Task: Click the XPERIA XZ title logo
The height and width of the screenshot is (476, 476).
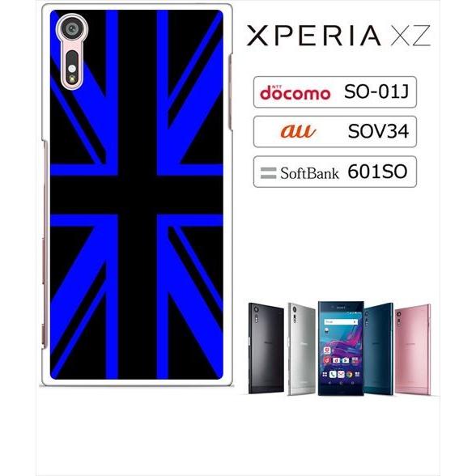Action: tap(338, 36)
